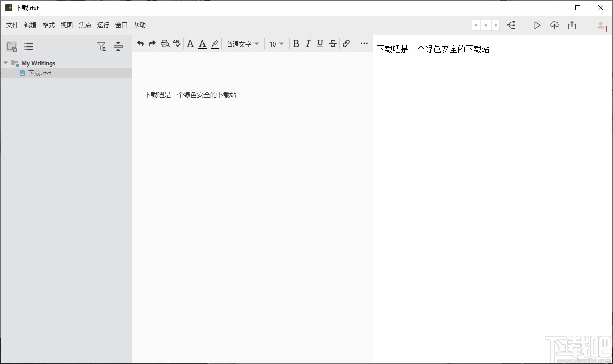Viewport: 613px width, 364px height.
Task: Open the share/export panel
Action: point(572,25)
